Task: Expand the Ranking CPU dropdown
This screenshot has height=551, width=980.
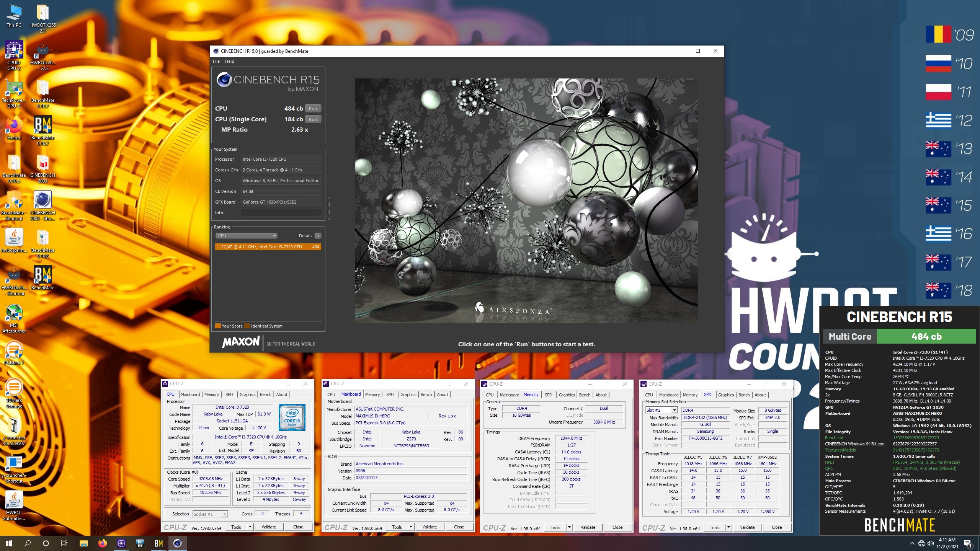Action: 246,236
